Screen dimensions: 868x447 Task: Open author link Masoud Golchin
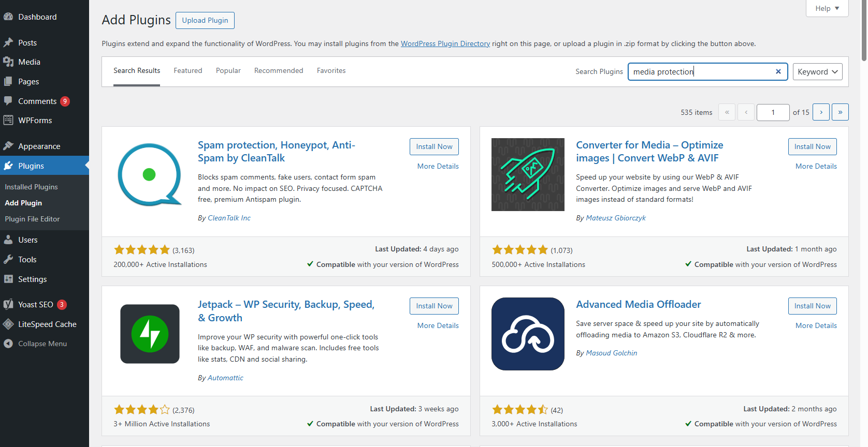click(612, 353)
